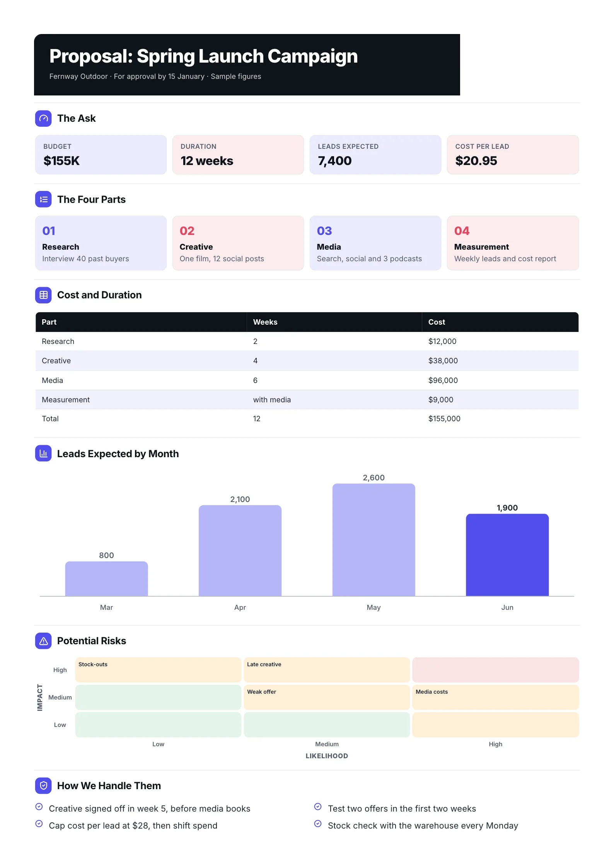This screenshot has height=868, width=614.
Task: Open the Leads Expected 7,400 card
Action: [x=375, y=155]
